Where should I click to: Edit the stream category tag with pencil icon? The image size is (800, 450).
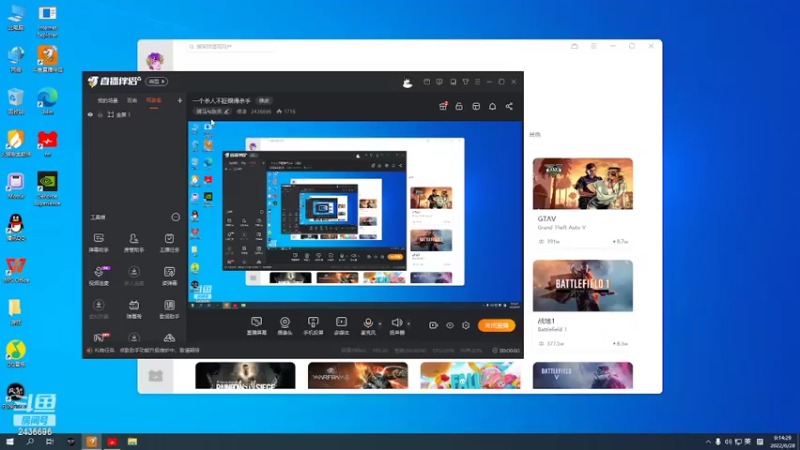tap(212, 111)
